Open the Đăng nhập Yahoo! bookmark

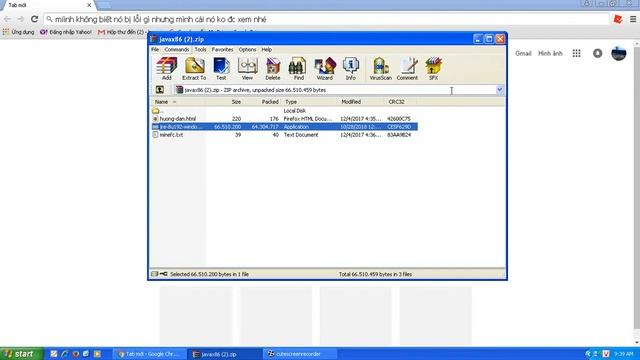(x=66, y=32)
